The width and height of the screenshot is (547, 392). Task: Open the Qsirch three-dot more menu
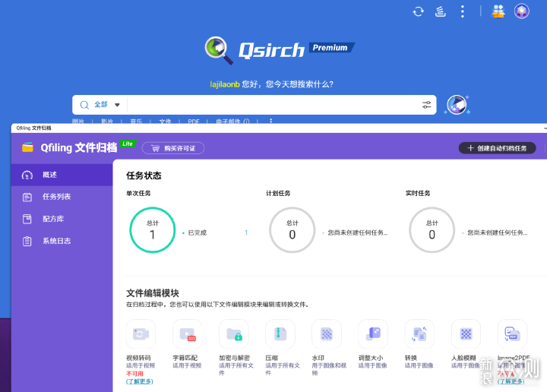(x=463, y=11)
